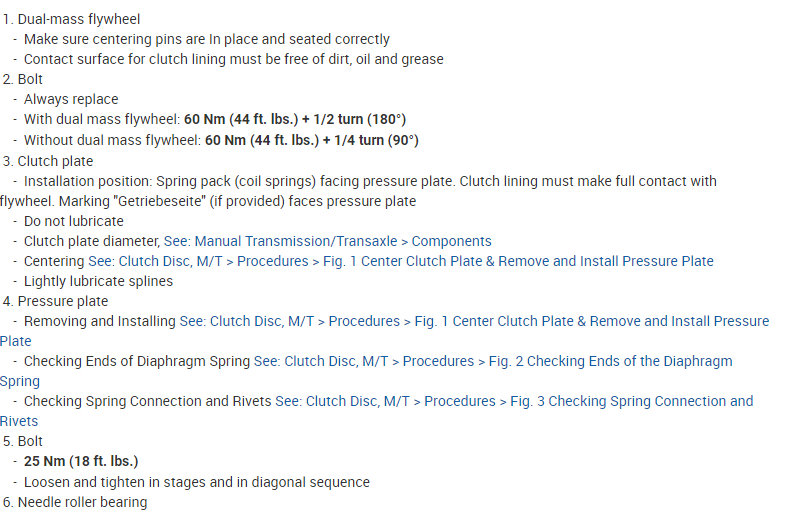Click the contact surface for clutch lining line
This screenshot has height=526, width=796.
click(233, 59)
